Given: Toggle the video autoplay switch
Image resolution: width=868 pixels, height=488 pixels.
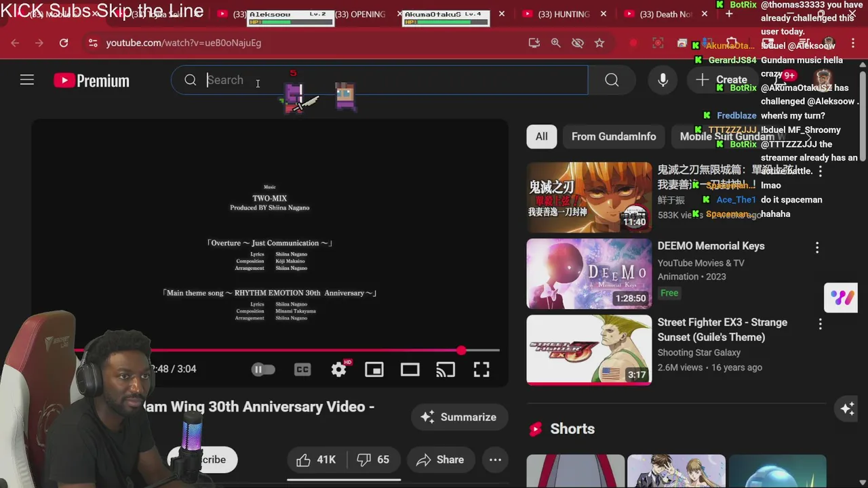Looking at the screenshot, I should point(263,369).
